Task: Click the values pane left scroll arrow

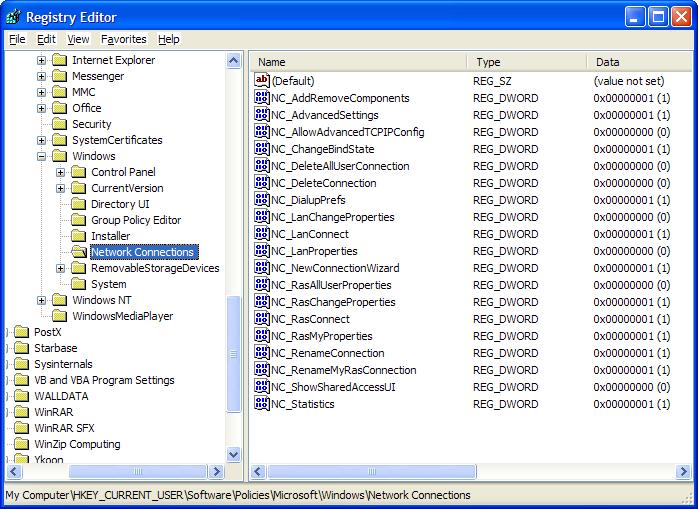Action: 258,471
